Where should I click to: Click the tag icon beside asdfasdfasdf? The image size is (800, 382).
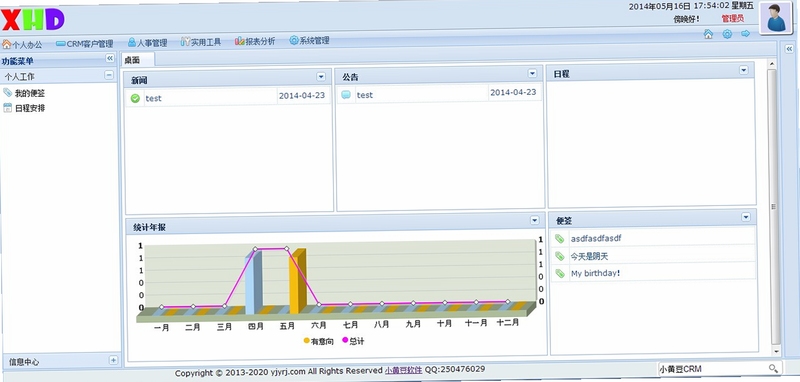point(560,239)
